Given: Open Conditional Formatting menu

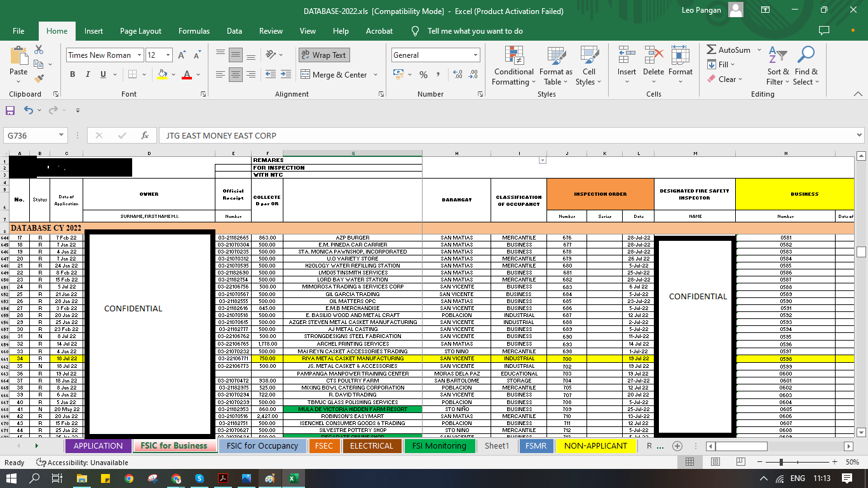Looking at the screenshot, I should (x=514, y=66).
